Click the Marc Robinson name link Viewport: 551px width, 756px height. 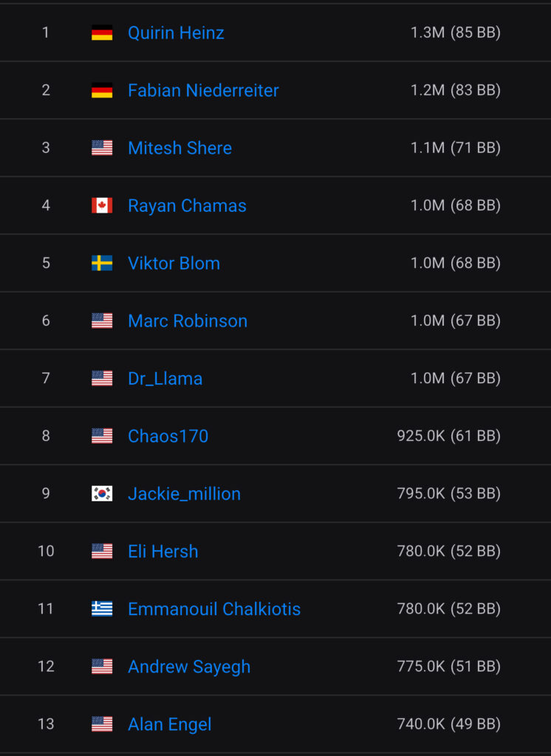tap(188, 320)
